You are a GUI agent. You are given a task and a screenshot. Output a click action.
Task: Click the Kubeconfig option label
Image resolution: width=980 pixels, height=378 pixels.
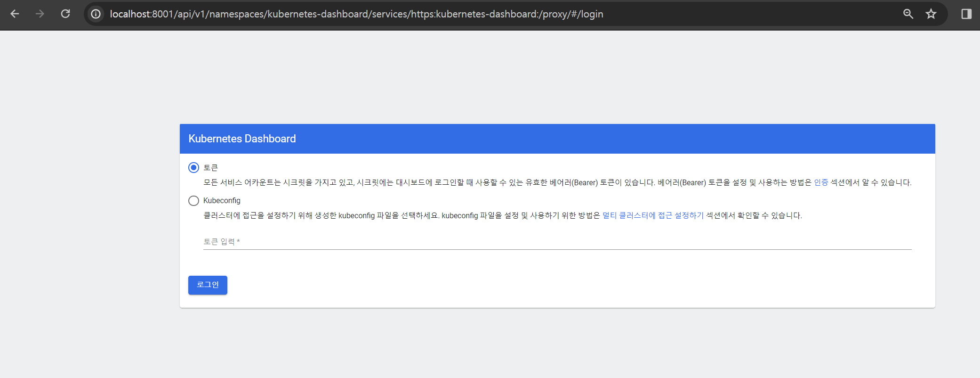click(222, 201)
